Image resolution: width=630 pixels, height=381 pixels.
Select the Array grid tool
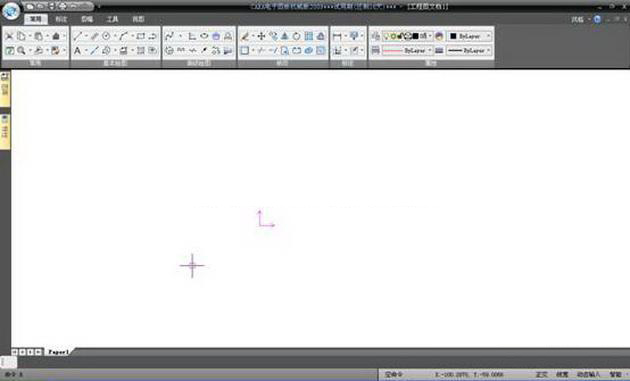coord(309,37)
